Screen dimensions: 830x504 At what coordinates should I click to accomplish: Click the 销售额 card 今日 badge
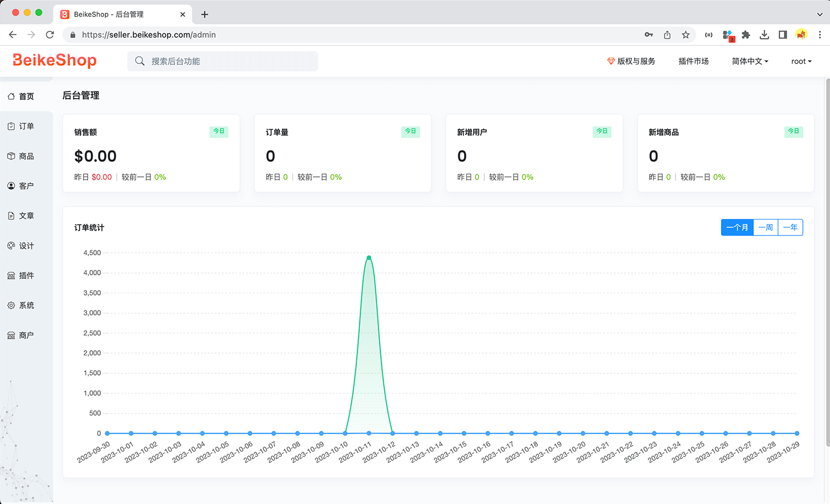(219, 131)
